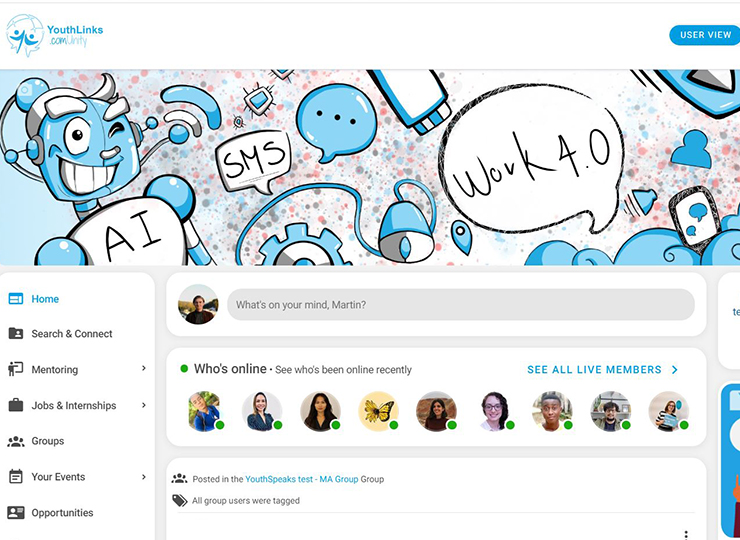Open the butterfly avatar online member

click(378, 411)
